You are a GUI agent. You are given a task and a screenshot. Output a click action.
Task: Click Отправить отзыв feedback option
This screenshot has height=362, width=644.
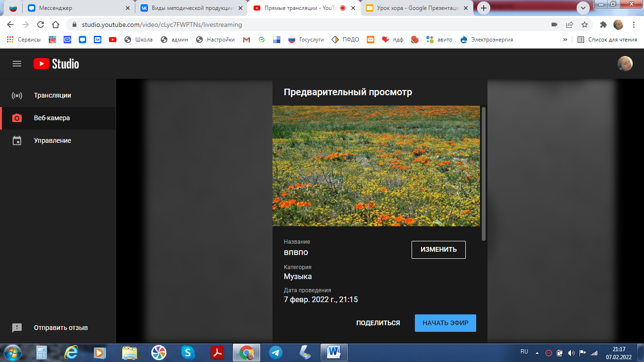click(x=58, y=328)
